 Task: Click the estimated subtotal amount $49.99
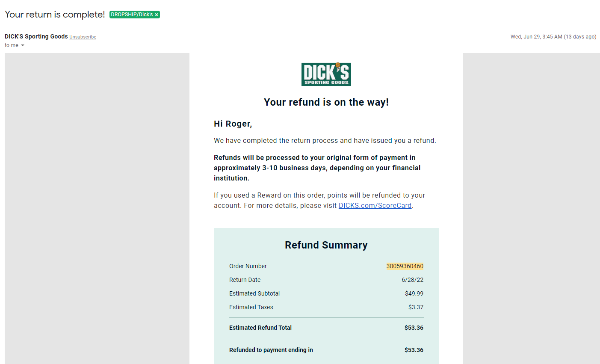point(414,293)
